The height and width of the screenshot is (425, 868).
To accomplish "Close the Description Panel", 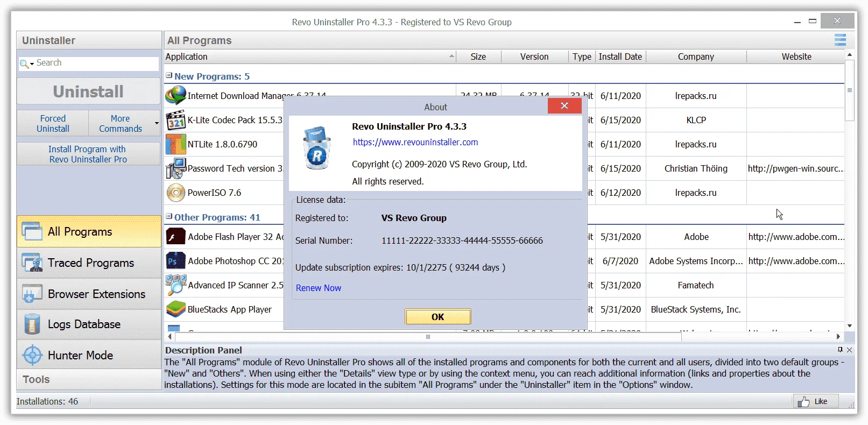I will 849,350.
